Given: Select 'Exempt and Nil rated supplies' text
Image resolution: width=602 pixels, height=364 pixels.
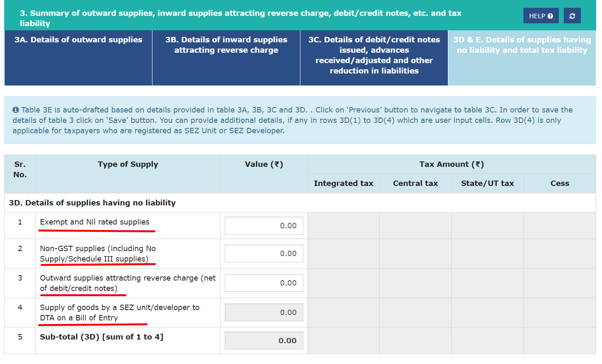Looking at the screenshot, I should (x=95, y=222).
